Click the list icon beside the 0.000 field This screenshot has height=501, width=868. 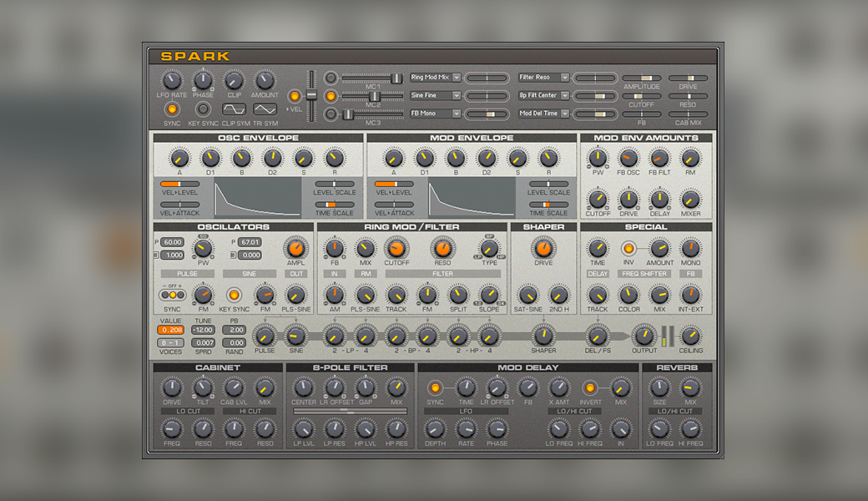[233, 256]
